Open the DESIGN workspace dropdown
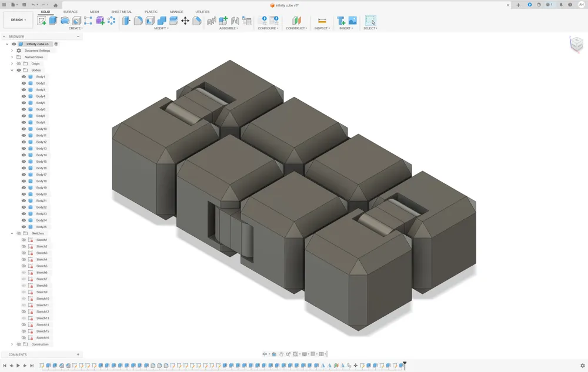 (x=18, y=20)
